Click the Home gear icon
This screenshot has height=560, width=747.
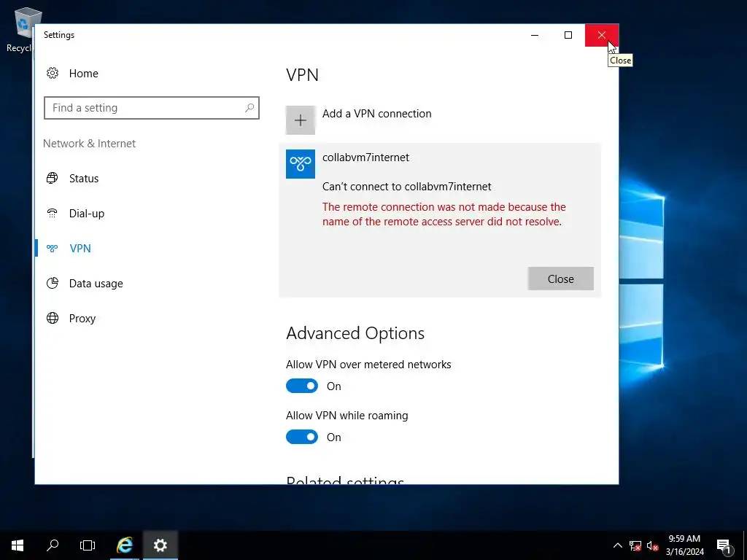click(x=53, y=73)
